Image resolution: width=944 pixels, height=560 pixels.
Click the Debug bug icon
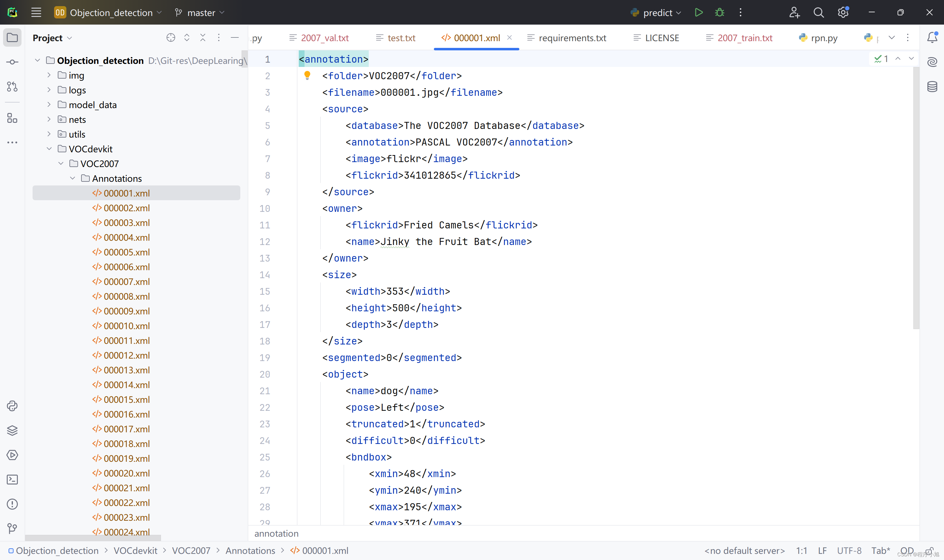[x=719, y=13]
